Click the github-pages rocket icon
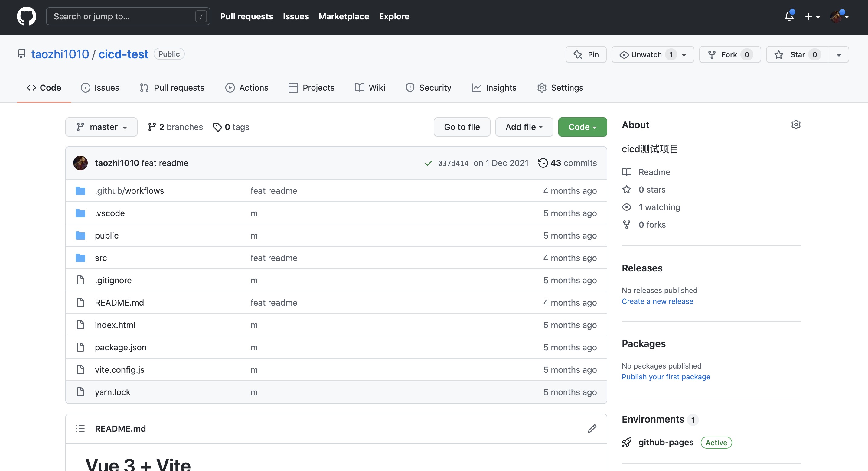 click(x=626, y=442)
